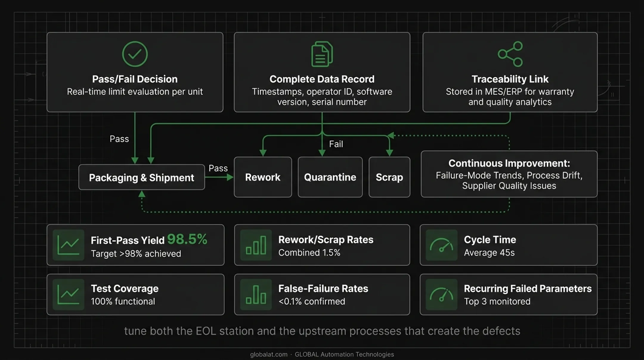
Task: Click 'Stored in MES/ERP for warranty' text
Action: [510, 92]
